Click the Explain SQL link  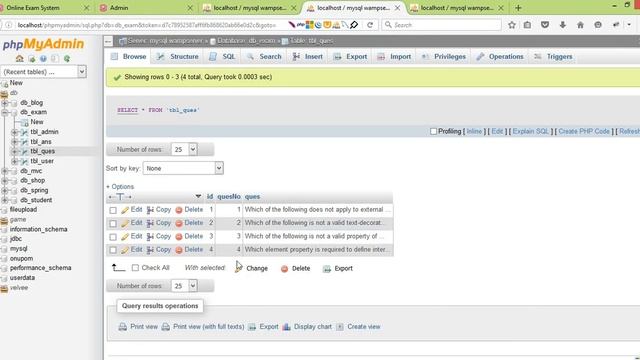pos(531,131)
